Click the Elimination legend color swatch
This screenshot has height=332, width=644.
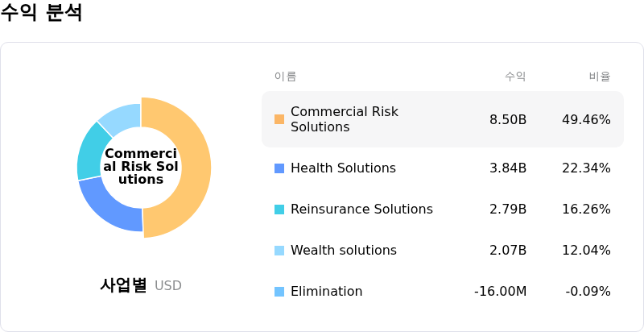tap(279, 292)
